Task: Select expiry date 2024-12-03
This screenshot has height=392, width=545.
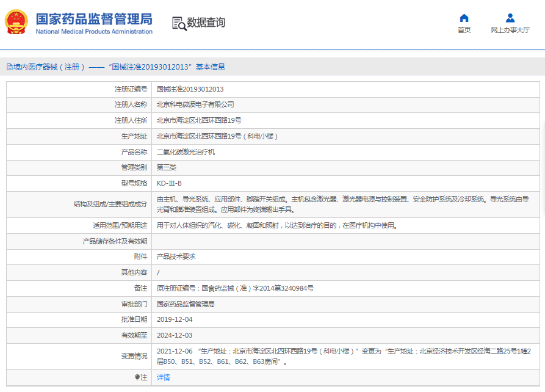Action: coord(175,336)
